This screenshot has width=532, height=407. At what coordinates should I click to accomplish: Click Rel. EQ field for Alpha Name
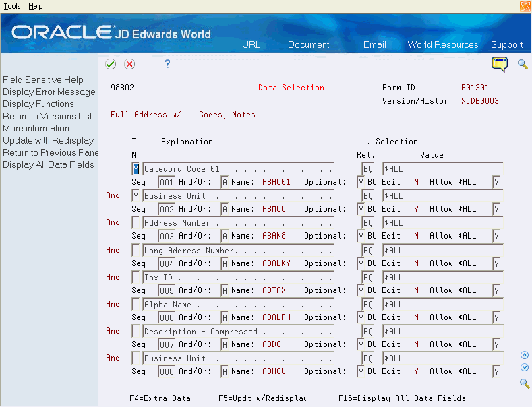(x=367, y=304)
